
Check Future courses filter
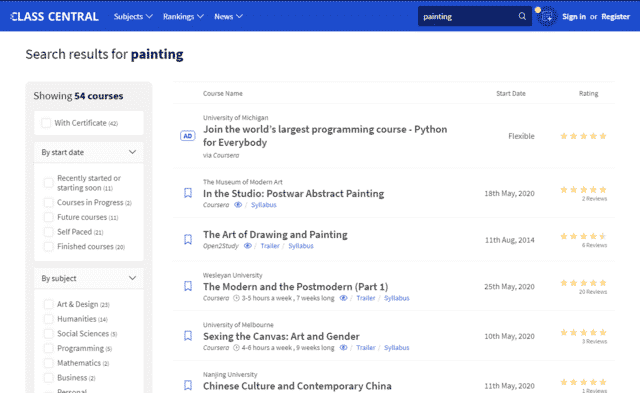pos(49,217)
